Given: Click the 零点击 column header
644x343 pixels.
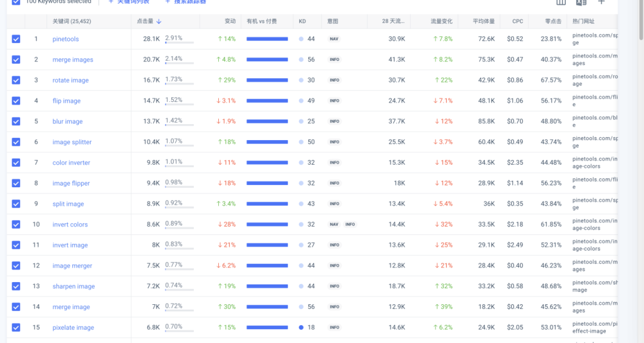Looking at the screenshot, I should point(553,21).
